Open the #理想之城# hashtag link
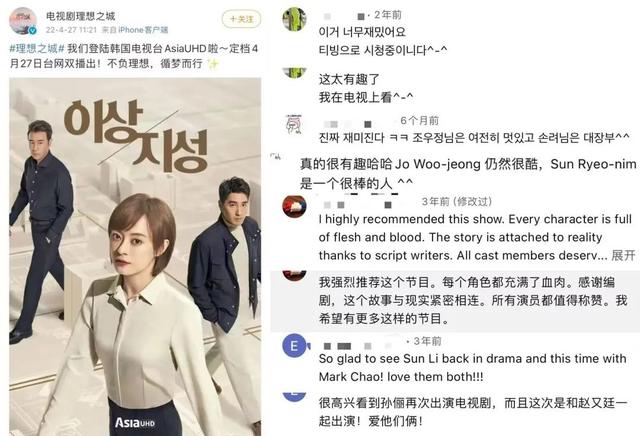 tap(37, 49)
